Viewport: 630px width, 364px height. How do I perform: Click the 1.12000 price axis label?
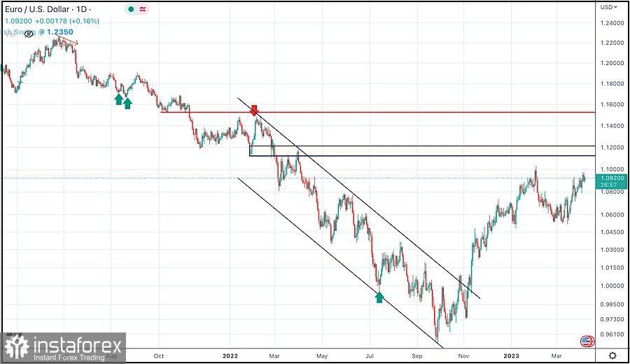(x=612, y=148)
